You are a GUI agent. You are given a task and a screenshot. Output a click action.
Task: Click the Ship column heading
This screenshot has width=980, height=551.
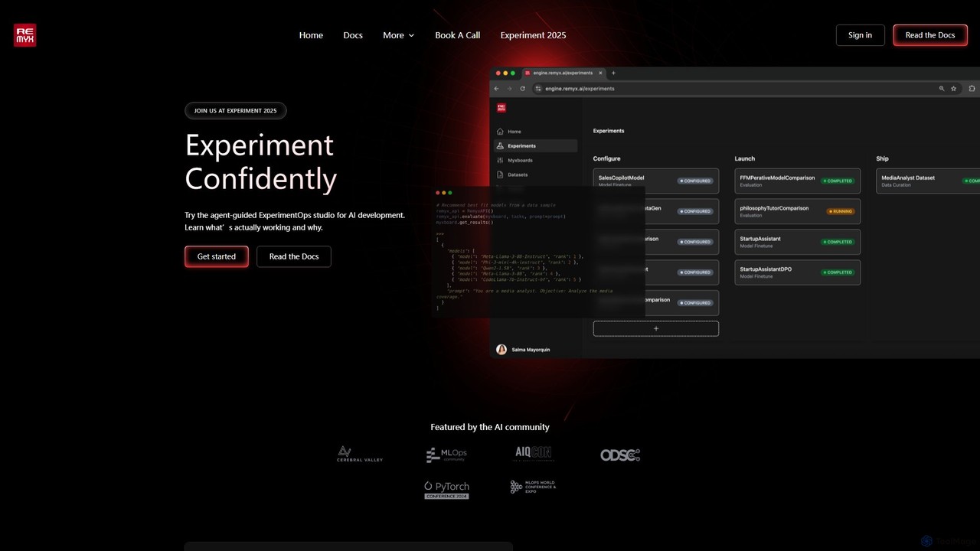[x=882, y=158]
